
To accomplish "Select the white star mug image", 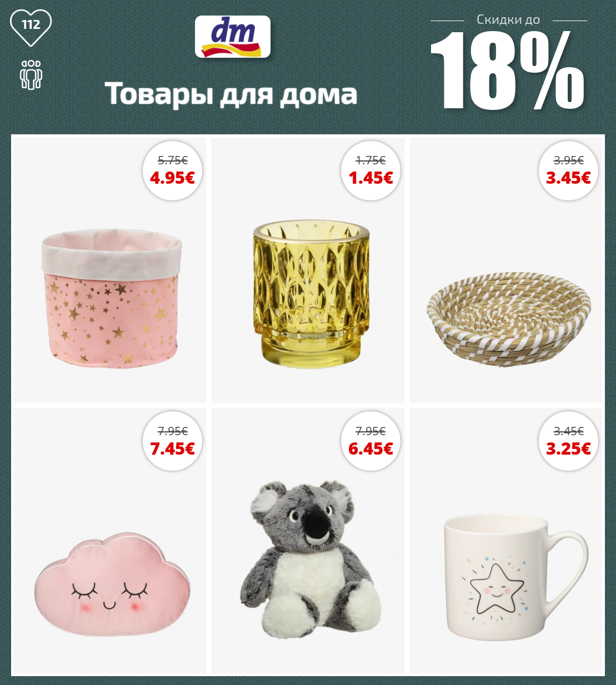I will pos(516,577).
